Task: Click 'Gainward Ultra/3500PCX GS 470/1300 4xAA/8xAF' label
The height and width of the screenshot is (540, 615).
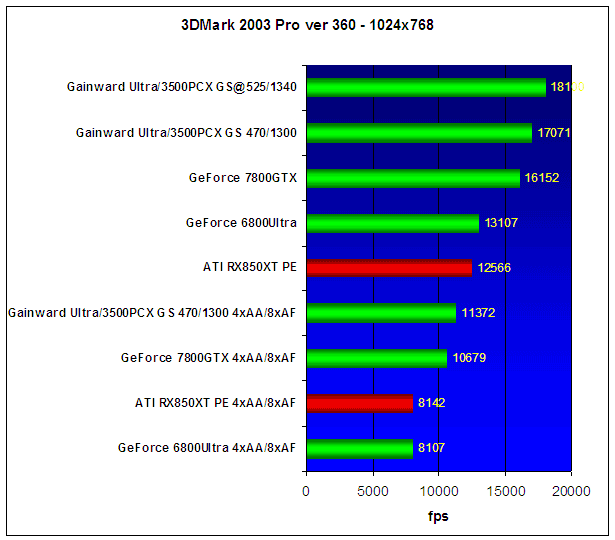Action: pos(152,313)
